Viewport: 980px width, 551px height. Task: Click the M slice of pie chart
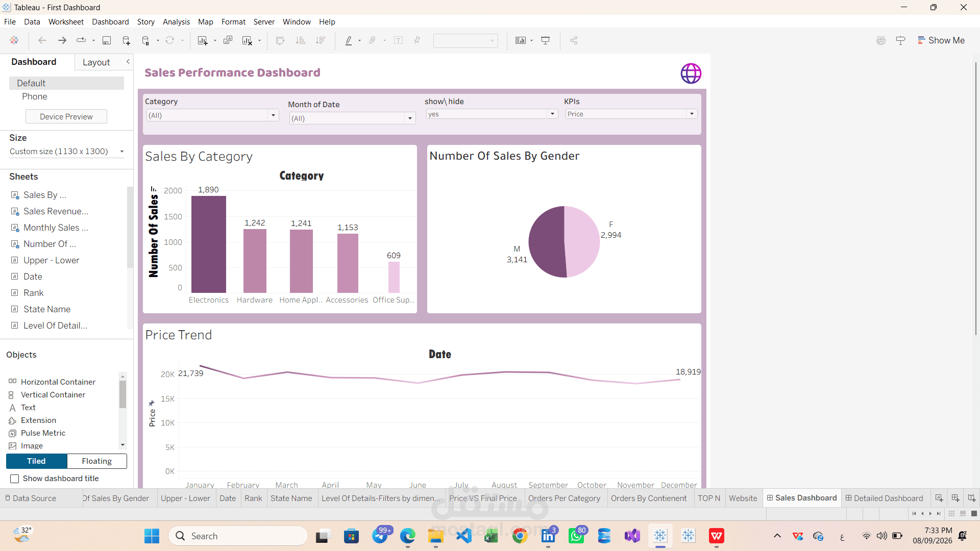coord(545,242)
